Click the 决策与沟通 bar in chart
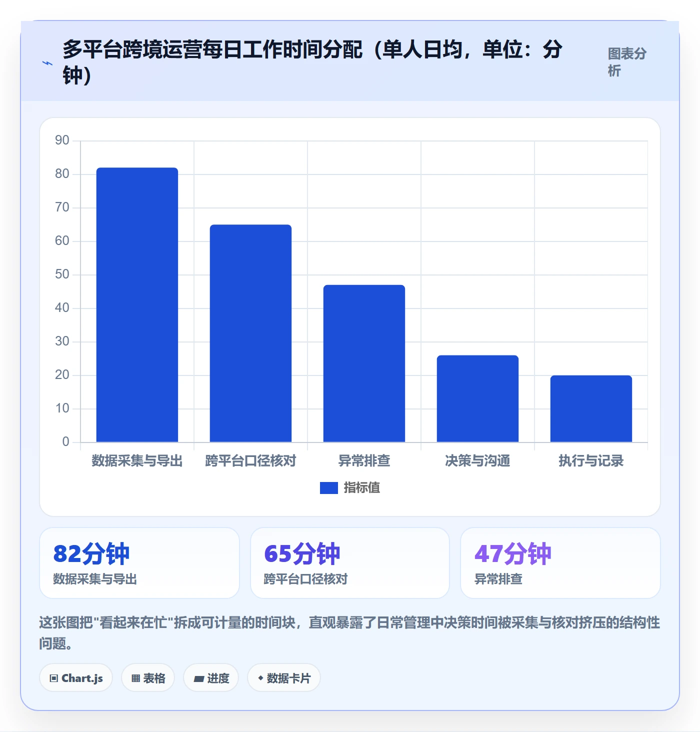The width and height of the screenshot is (700, 732). tap(477, 398)
